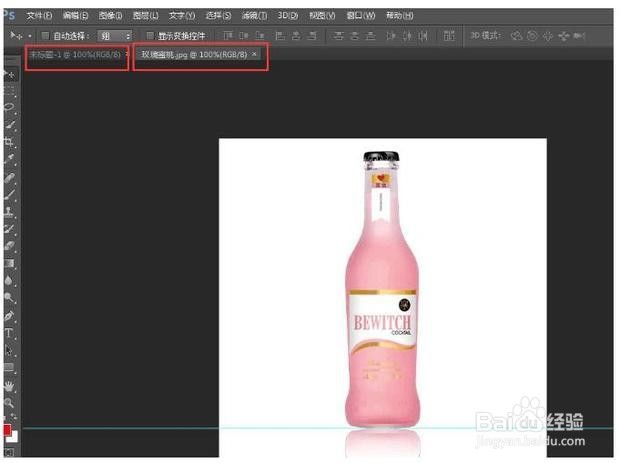Open the 视图(V) menu

click(x=322, y=15)
